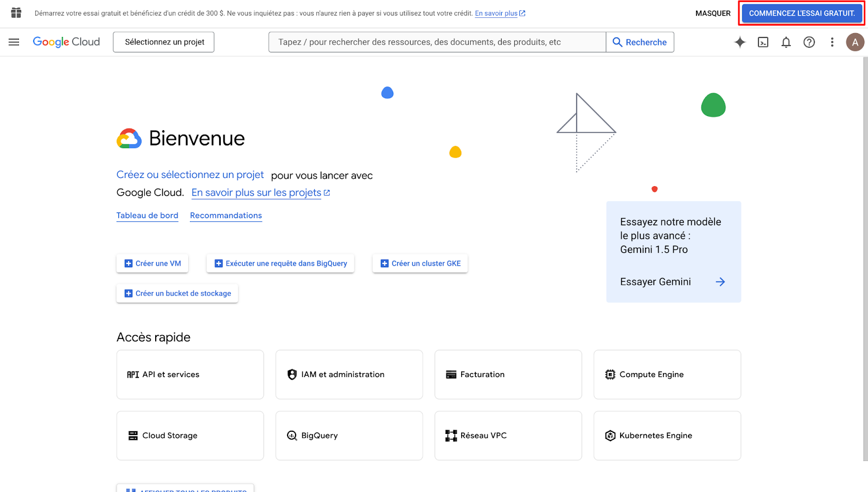Click COMMENCEZ L'ESSAI GRATUIT button

click(802, 13)
